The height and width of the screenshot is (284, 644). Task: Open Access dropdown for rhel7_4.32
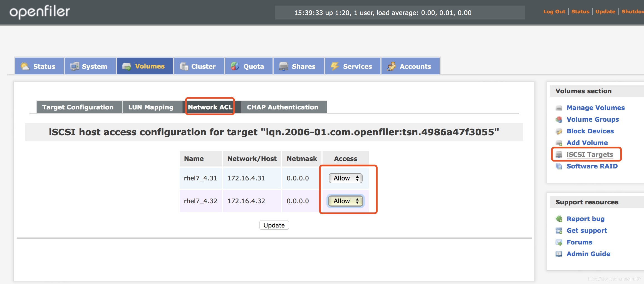coord(345,201)
